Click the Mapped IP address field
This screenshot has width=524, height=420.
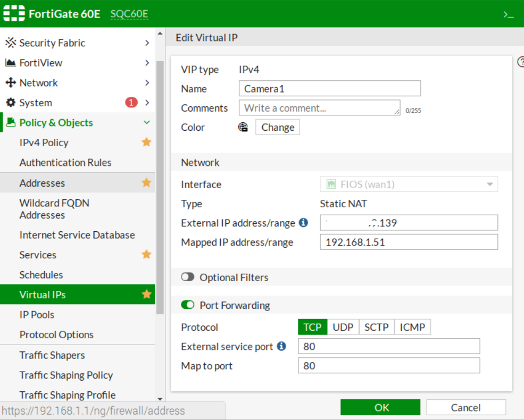[409, 242]
